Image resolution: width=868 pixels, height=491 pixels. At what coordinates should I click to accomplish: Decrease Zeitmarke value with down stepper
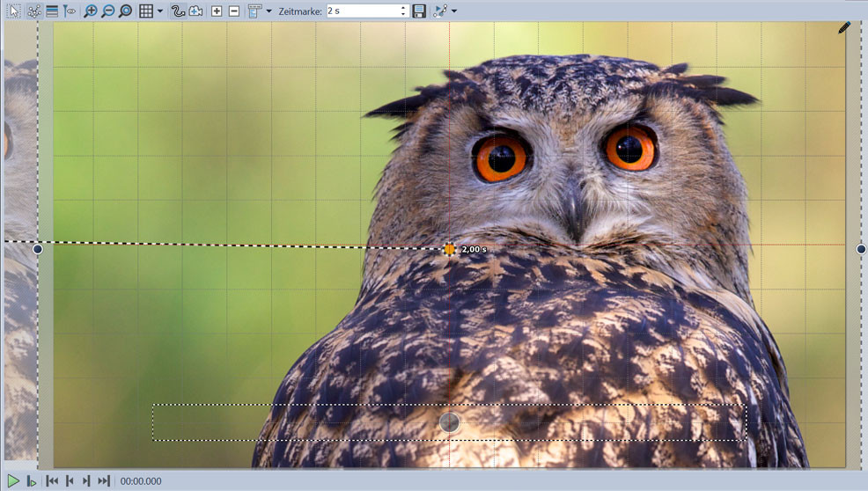(403, 14)
